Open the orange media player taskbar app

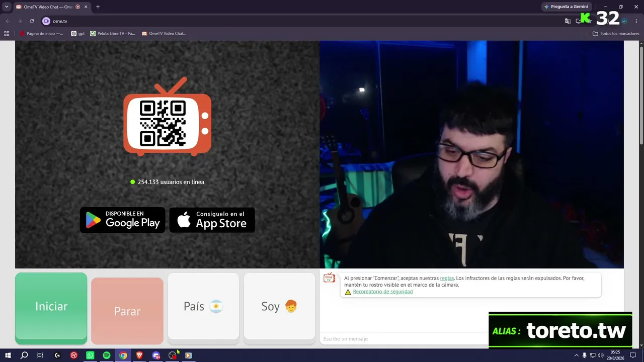[x=188, y=355]
